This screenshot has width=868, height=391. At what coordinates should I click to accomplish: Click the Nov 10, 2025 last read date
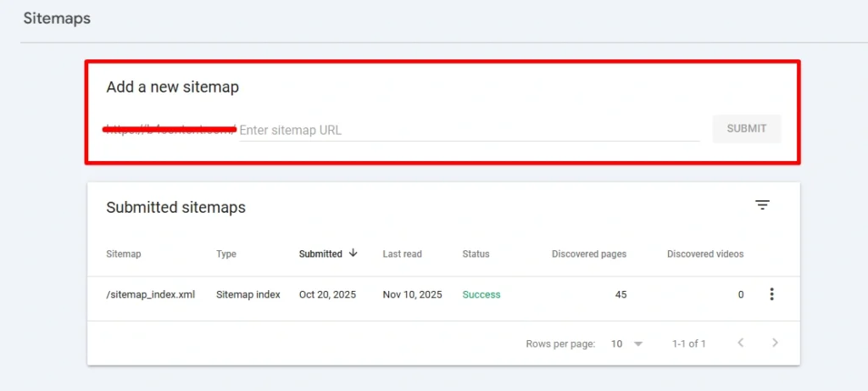pos(412,295)
